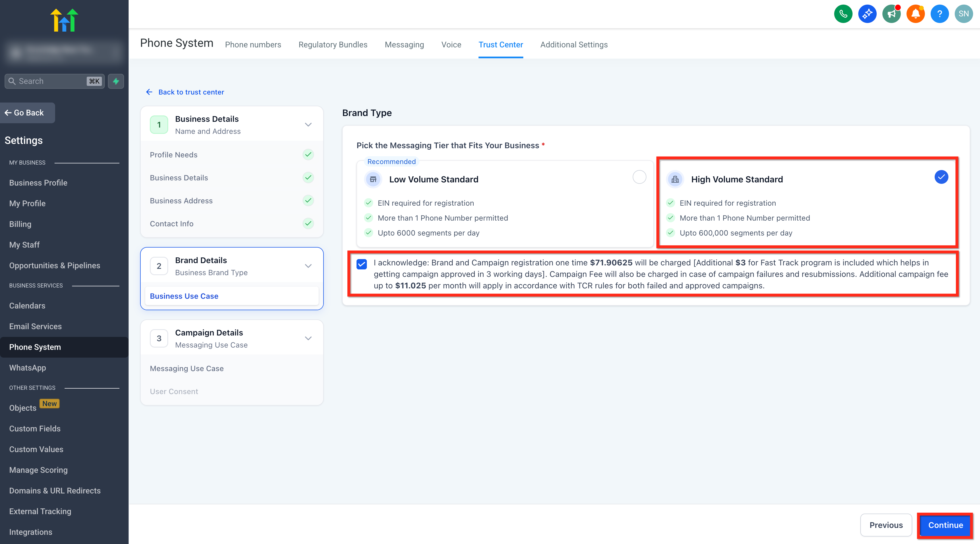Click the back arrow beside trust center
The height and width of the screenshot is (544, 980).
tap(149, 92)
